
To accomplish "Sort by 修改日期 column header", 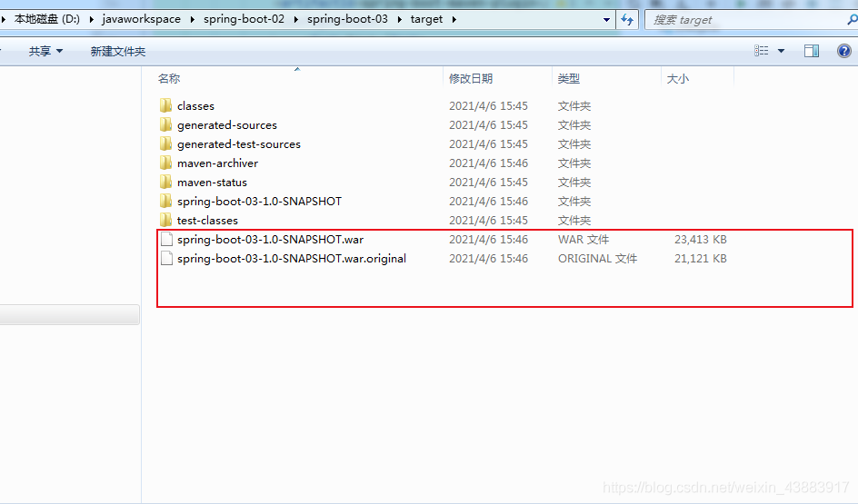I will tap(471, 79).
